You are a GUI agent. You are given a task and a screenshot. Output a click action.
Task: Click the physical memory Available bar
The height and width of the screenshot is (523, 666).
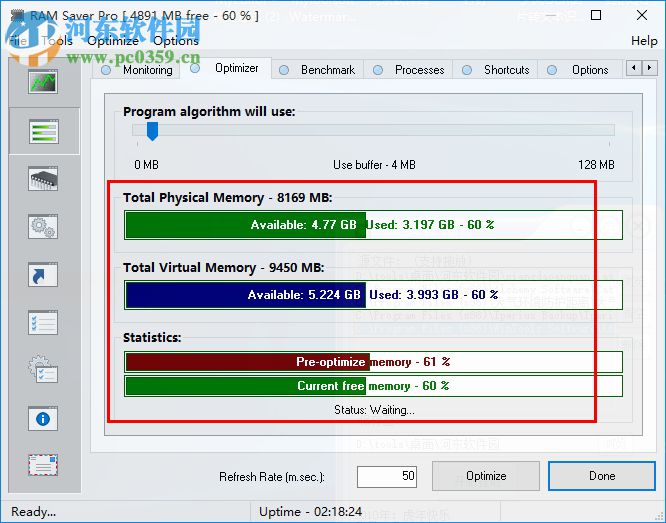pyautogui.click(x=246, y=225)
